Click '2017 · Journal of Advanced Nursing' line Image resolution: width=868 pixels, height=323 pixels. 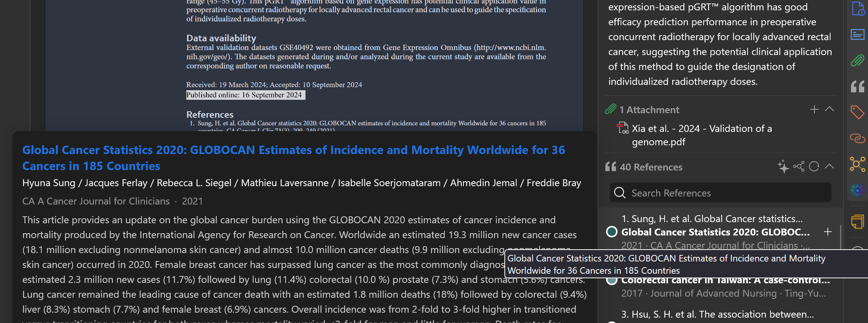[723, 293]
